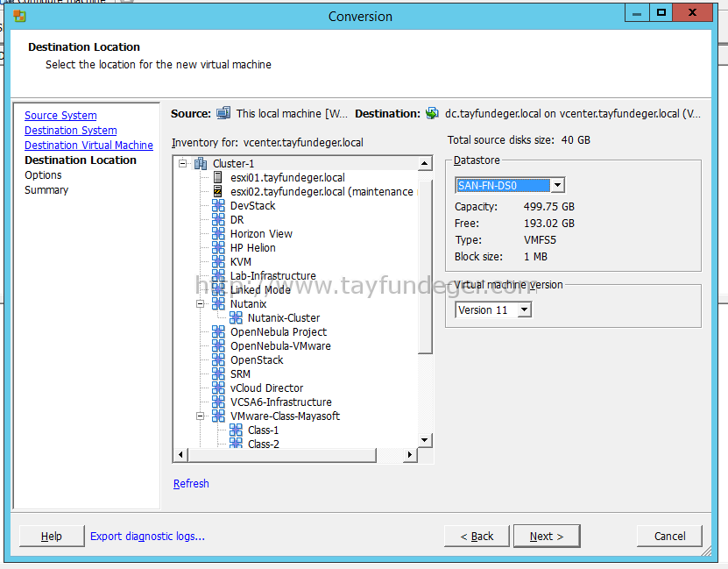Click the Cluster-1 cluster icon
728x569 pixels.
201,163
